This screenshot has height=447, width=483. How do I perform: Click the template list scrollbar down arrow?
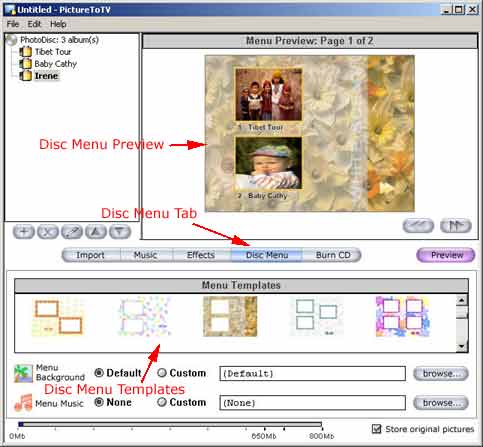click(462, 346)
